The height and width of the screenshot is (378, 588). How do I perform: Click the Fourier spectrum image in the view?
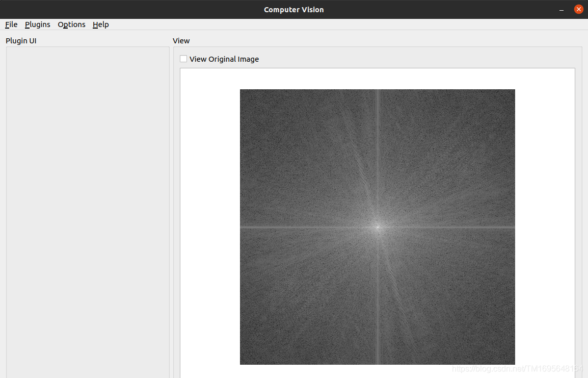coord(377,226)
